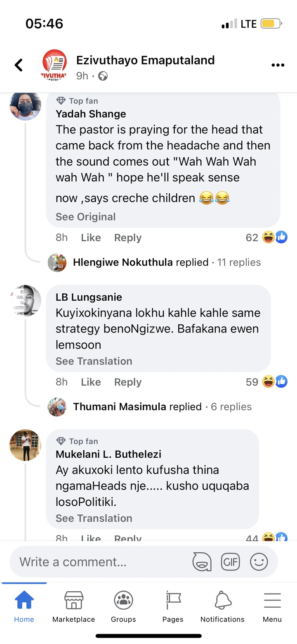Reply to Yadah Shange's comment
Screen dimensions: 297x644
[x=127, y=238]
